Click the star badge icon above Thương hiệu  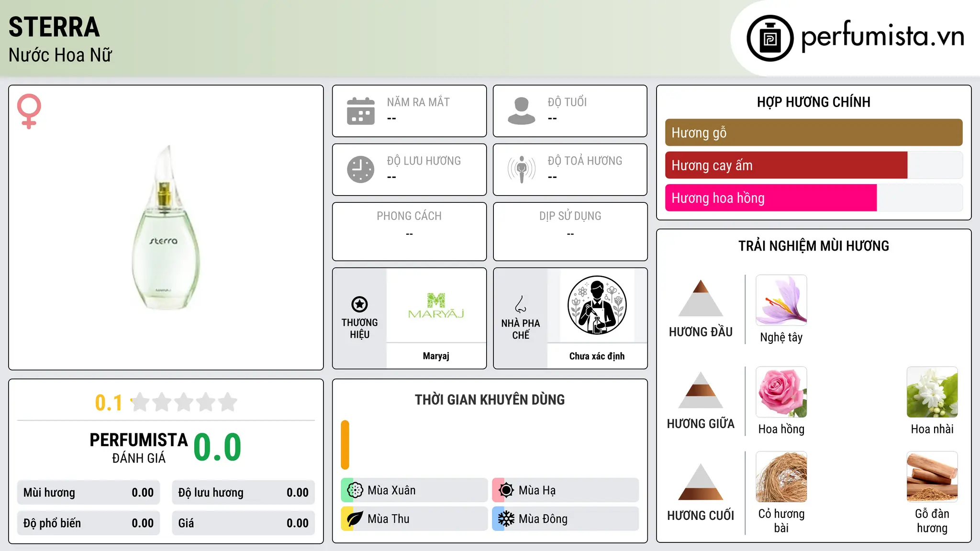pyautogui.click(x=359, y=304)
